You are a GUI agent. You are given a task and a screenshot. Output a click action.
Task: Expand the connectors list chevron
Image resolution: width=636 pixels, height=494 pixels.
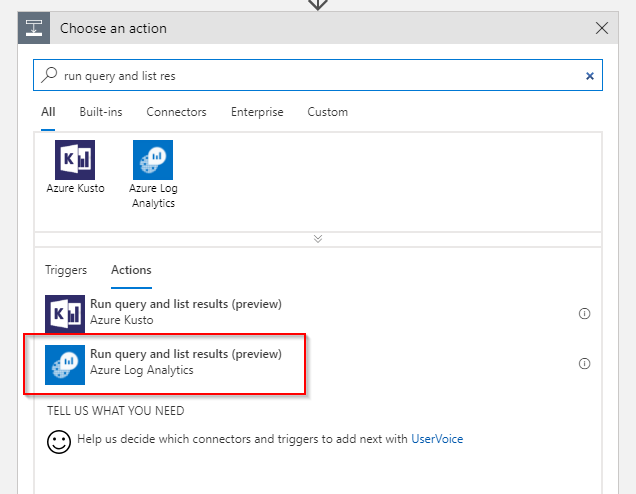click(318, 238)
